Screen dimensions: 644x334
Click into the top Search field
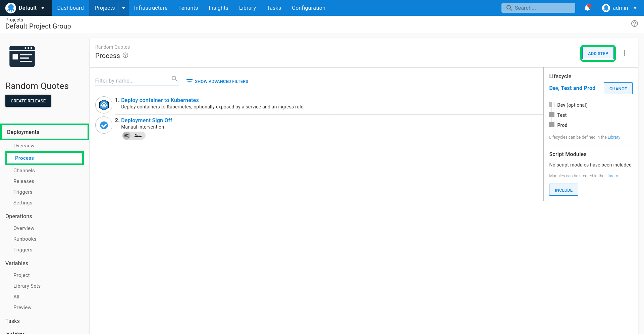[x=538, y=8]
